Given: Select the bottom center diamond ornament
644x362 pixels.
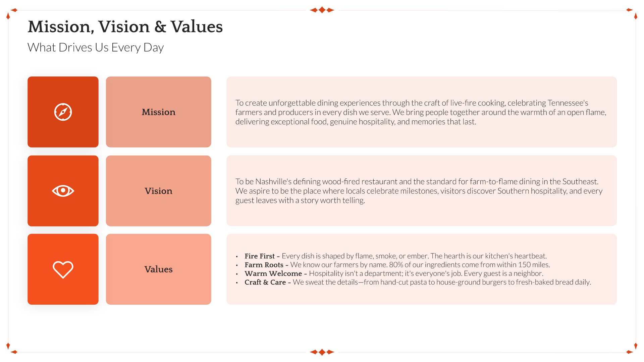Looking at the screenshot, I should point(322,352).
